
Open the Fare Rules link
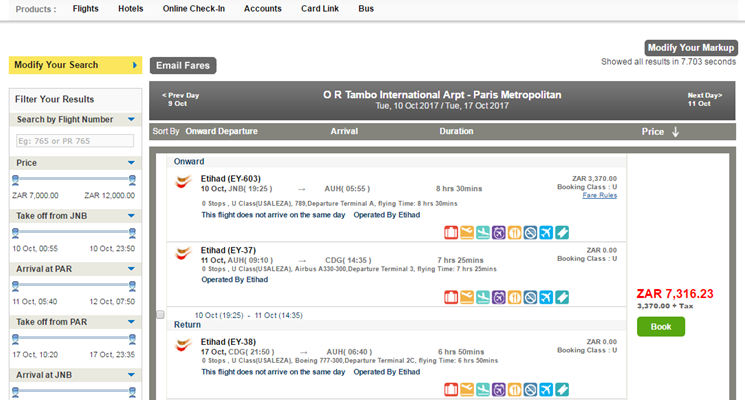pos(600,195)
